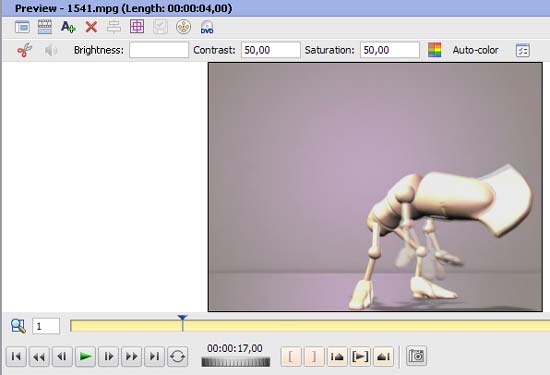
Task: Jump to range start marker button
Action: tap(337, 356)
